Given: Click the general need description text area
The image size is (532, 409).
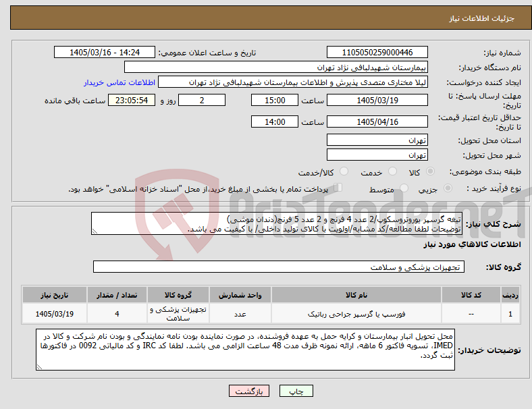Looking at the screenshot, I should tap(277, 223).
